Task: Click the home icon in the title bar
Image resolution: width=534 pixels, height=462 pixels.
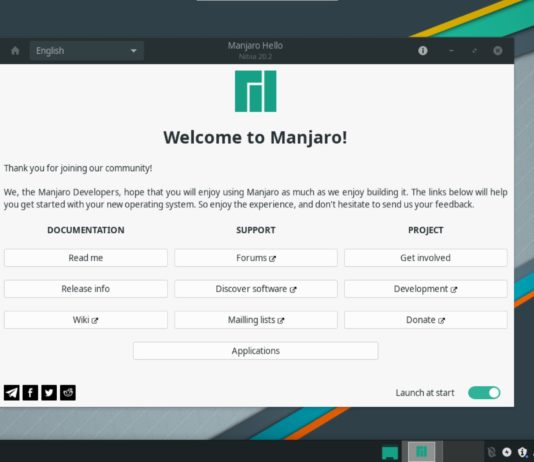Action: click(15, 51)
